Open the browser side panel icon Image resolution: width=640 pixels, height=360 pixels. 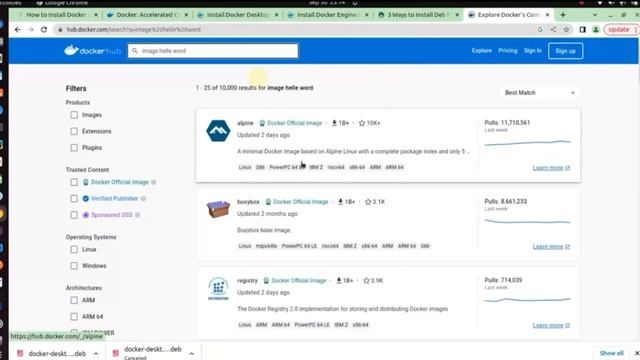(582, 29)
